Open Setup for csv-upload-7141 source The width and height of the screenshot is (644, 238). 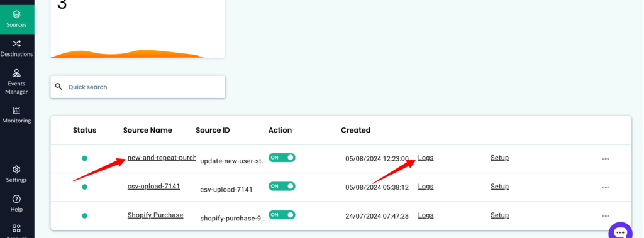click(x=500, y=187)
